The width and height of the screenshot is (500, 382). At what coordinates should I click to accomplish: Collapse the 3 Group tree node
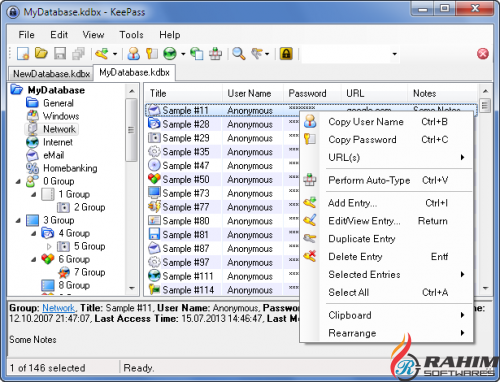18,220
